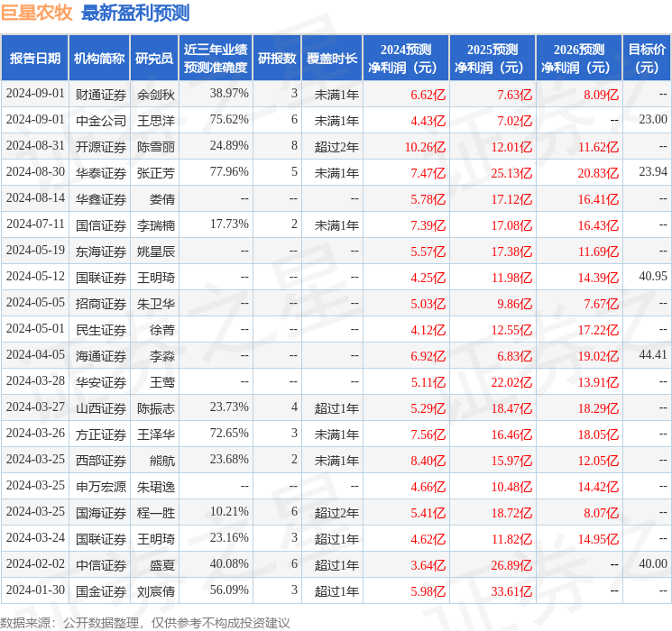Select the 山西证券 institution cell
The image size is (672, 631).
(101, 408)
